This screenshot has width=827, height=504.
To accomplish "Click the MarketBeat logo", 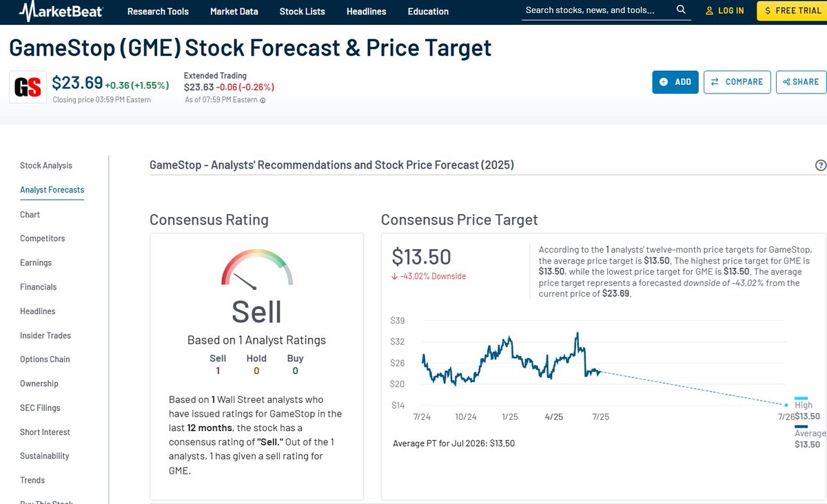I will click(x=61, y=11).
